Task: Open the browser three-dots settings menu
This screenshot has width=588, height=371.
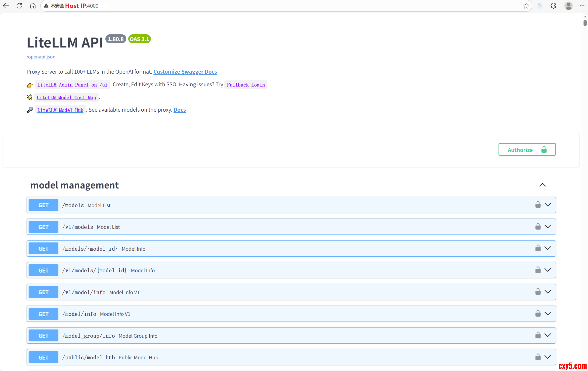Action: (582, 6)
